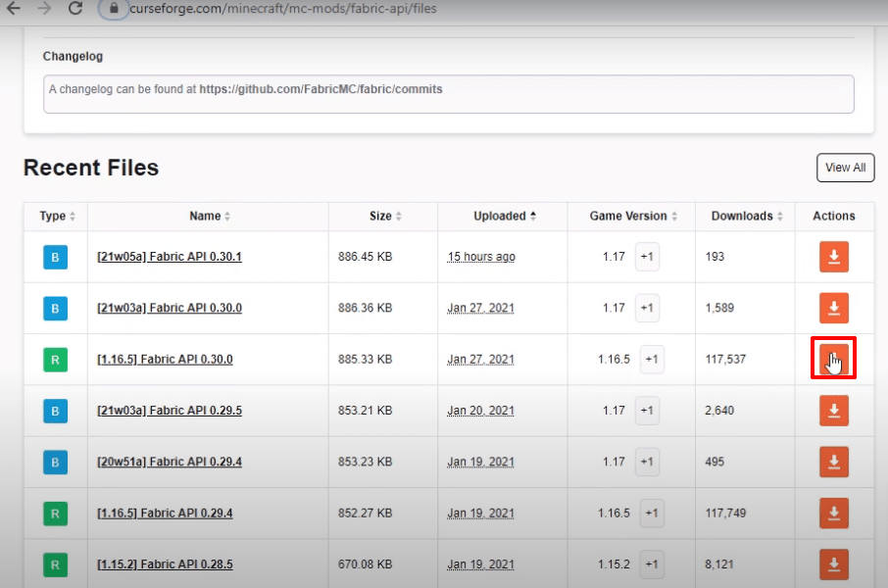Sort files by Type column

point(57,216)
